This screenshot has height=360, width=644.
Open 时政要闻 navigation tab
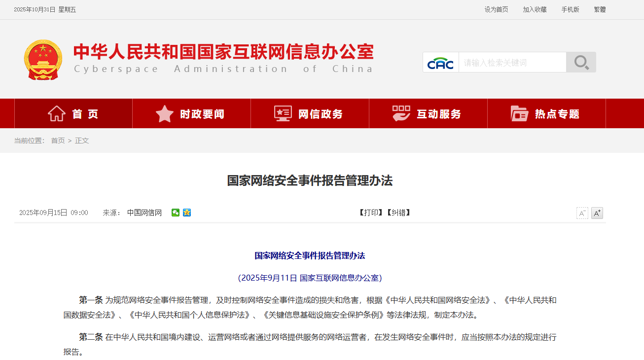191,114
